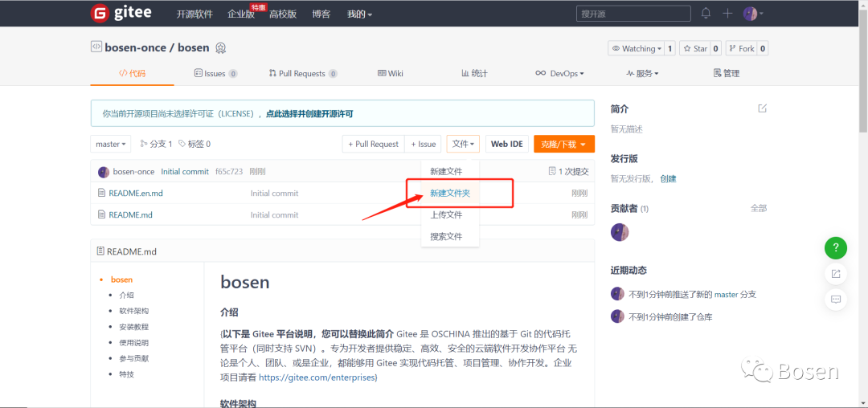Click 安装教程 in README outline

point(134,327)
